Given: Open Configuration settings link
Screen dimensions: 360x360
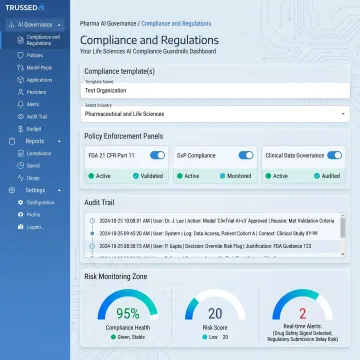Looking at the screenshot, I should (x=40, y=203).
